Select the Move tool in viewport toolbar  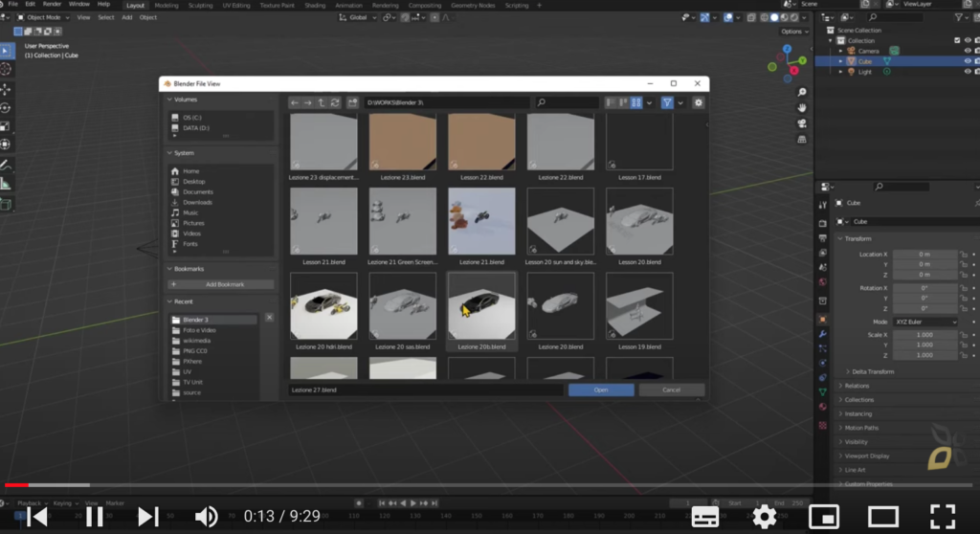point(7,89)
